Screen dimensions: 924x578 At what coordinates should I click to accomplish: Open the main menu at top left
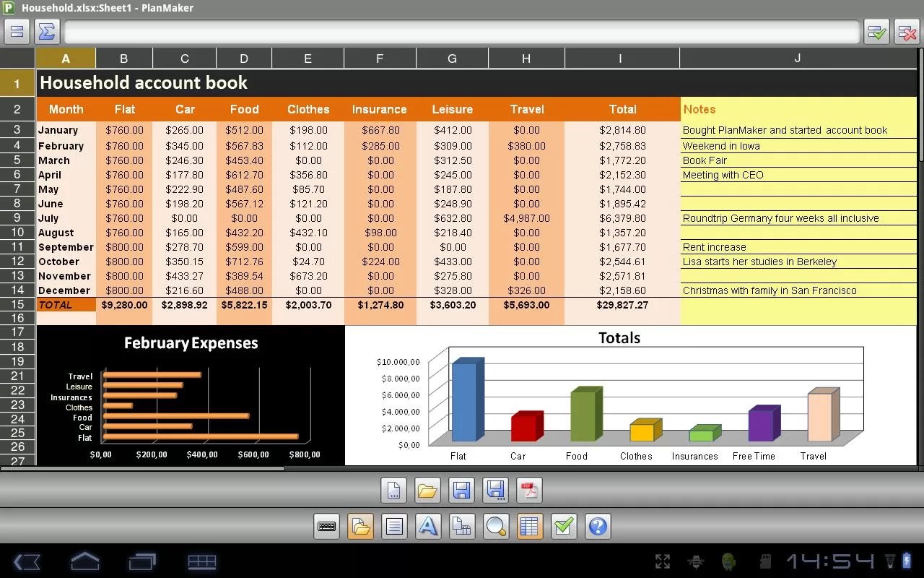coord(16,32)
